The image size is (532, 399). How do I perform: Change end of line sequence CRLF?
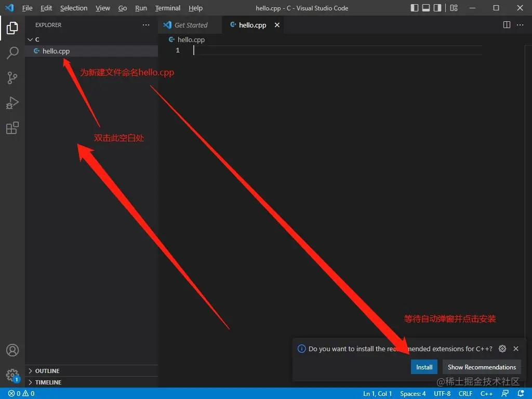[465, 394]
